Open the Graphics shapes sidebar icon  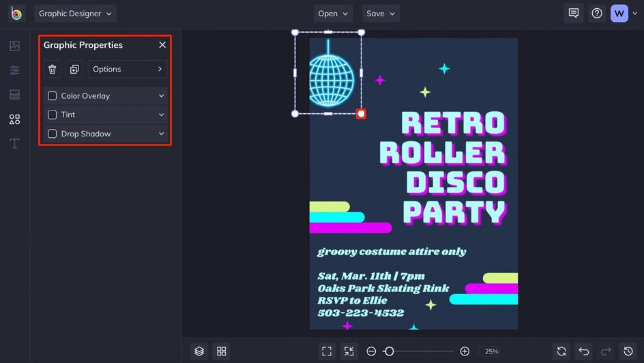pos(14,119)
